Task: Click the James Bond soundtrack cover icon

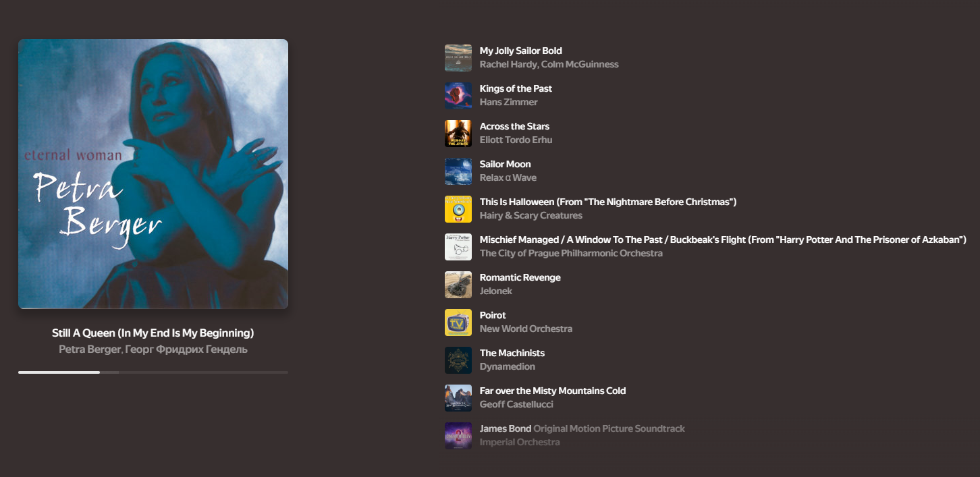Action: 458,436
